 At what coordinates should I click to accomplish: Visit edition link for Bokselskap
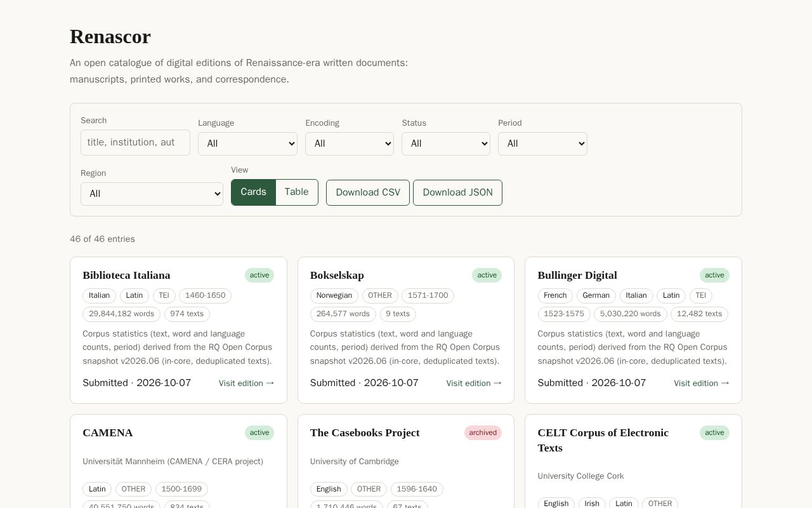point(474,383)
